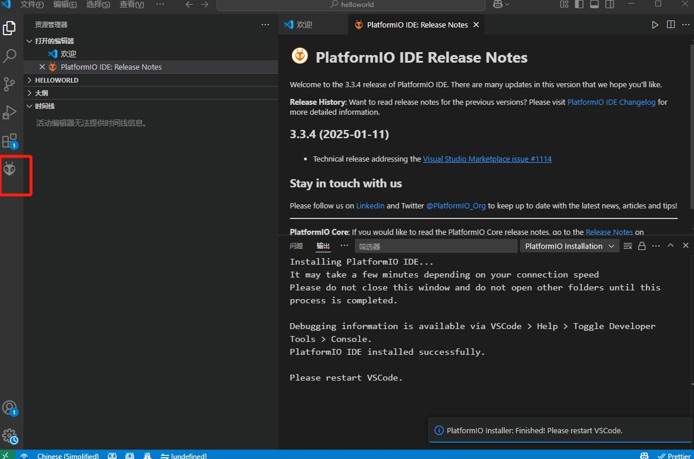The height and width of the screenshot is (459, 694).
Task: Click Prettier in the status bar
Action: pyautogui.click(x=673, y=455)
